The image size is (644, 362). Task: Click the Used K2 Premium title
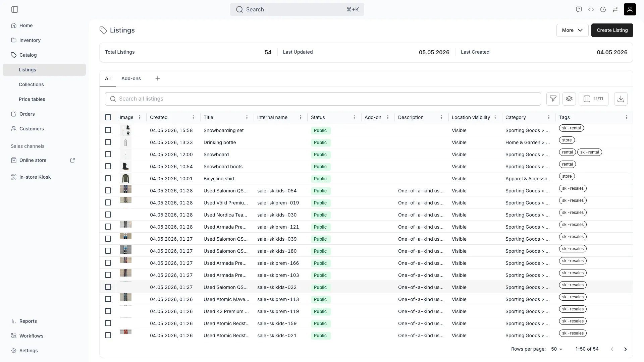point(226,311)
